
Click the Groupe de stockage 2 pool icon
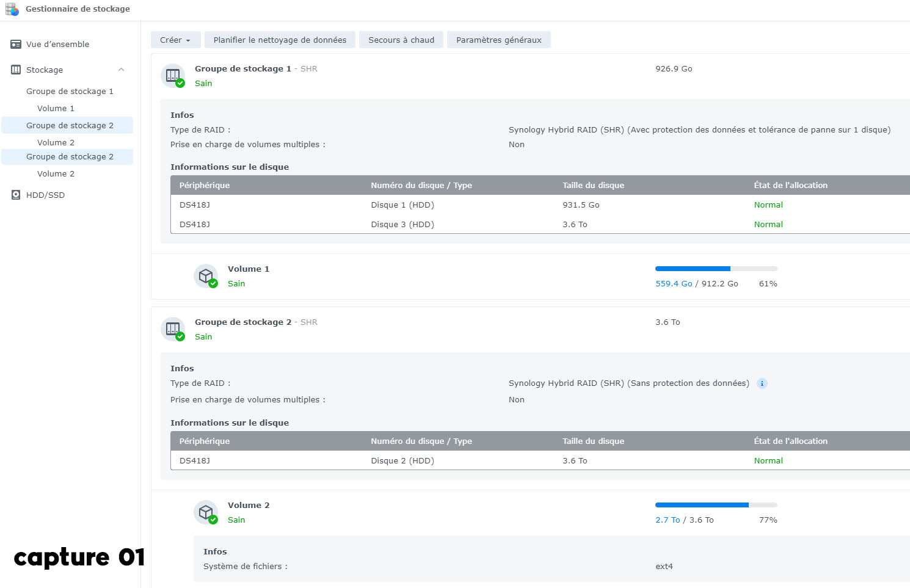[173, 329]
